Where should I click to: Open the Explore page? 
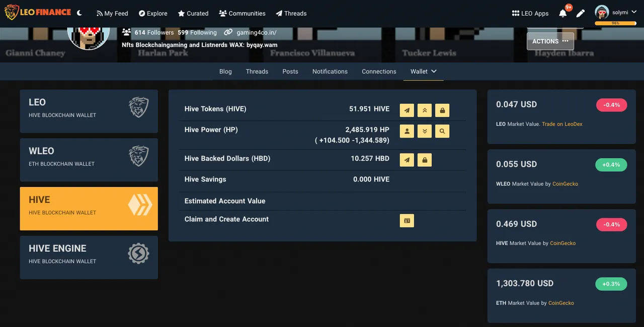(153, 13)
